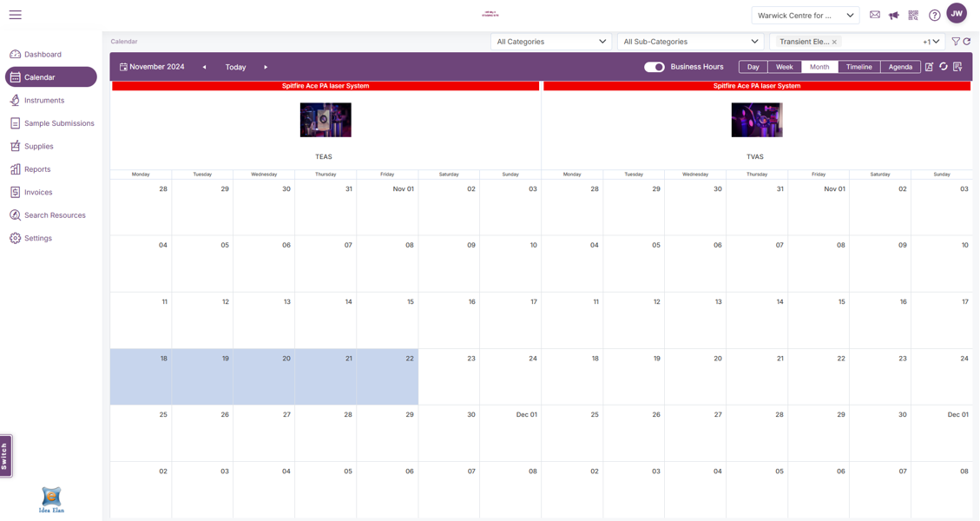Open Instruments in the sidebar
Image resolution: width=980 pixels, height=521 pixels.
43,101
